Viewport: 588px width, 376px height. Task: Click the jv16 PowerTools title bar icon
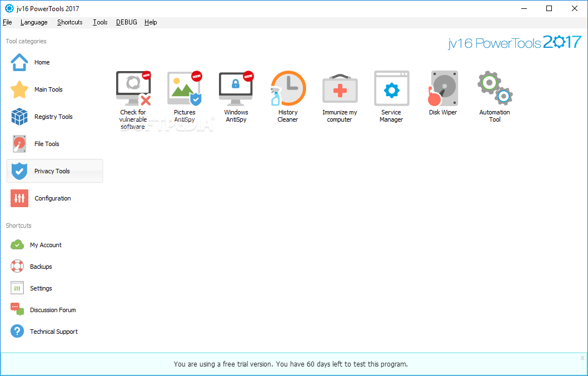[x=9, y=8]
